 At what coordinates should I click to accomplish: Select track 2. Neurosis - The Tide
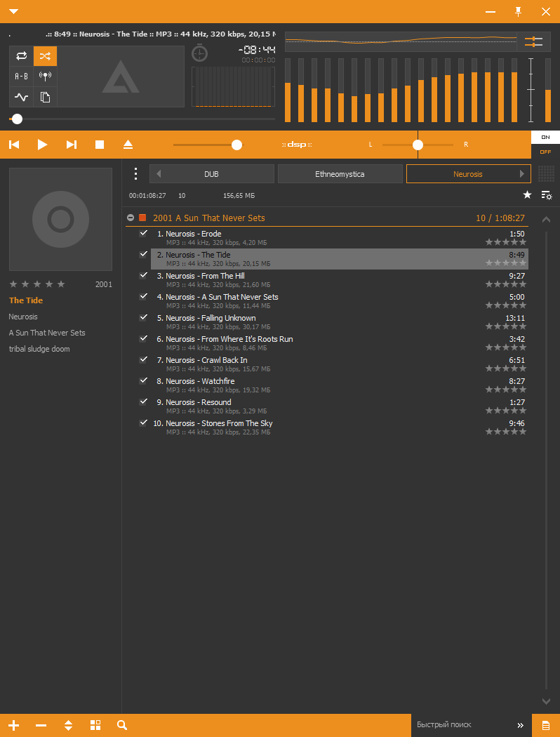click(x=340, y=259)
